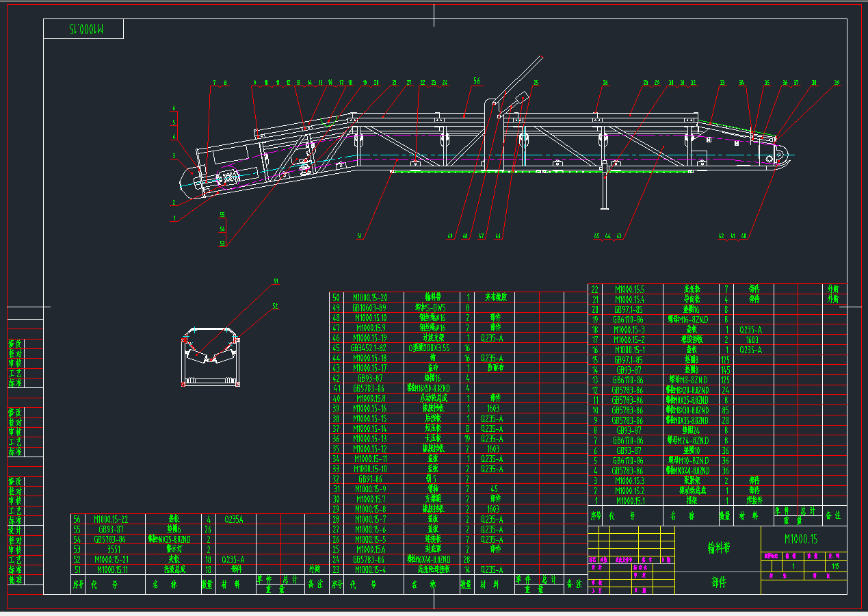Select the M1000.15.8 code in row 40
The image size is (868, 616).
(370, 398)
